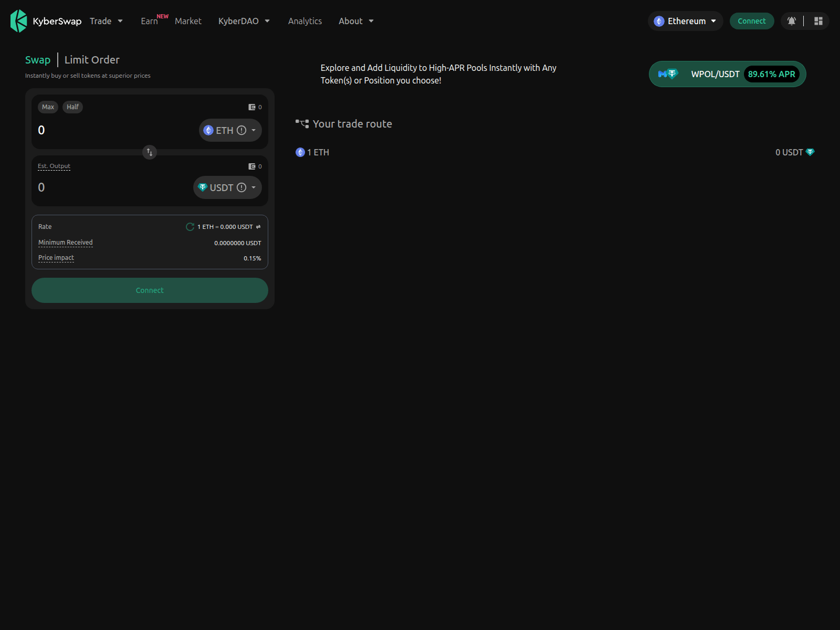The height and width of the screenshot is (630, 840).
Task: Click the Rate label
Action: click(x=45, y=227)
